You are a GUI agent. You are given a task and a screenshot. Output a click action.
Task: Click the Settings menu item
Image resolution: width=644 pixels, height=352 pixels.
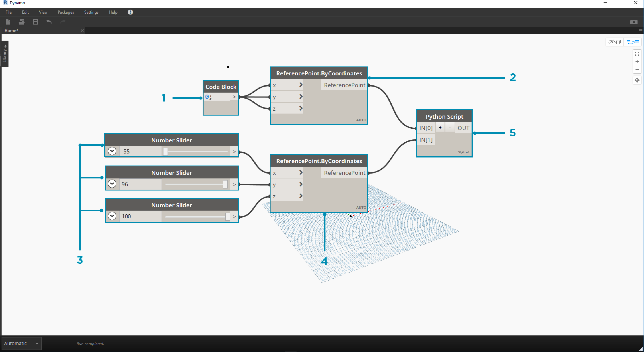click(91, 12)
